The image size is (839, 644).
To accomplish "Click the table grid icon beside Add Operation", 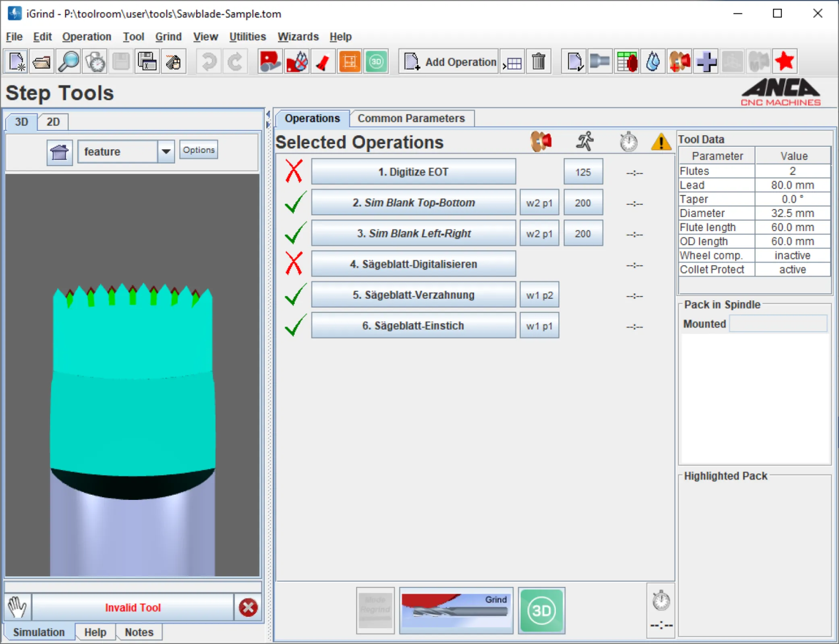I will coord(512,62).
